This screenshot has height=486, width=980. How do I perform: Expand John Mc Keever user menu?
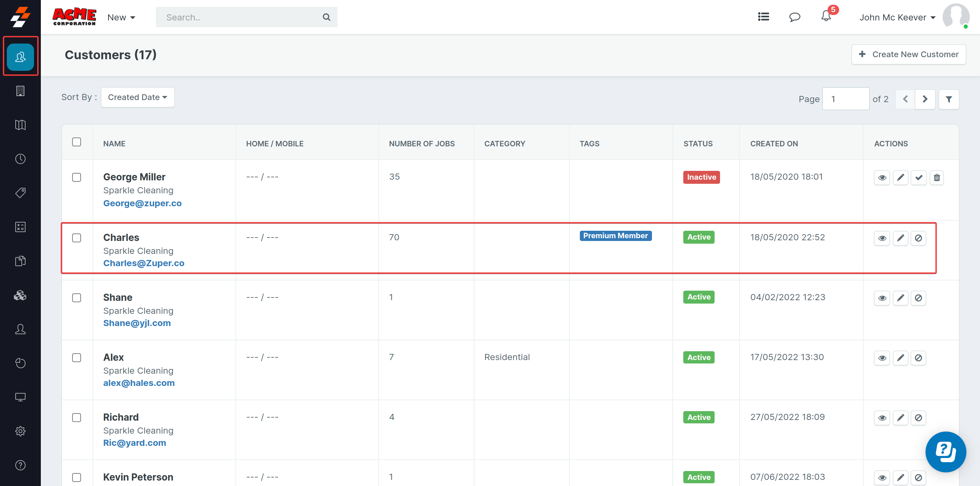(897, 17)
